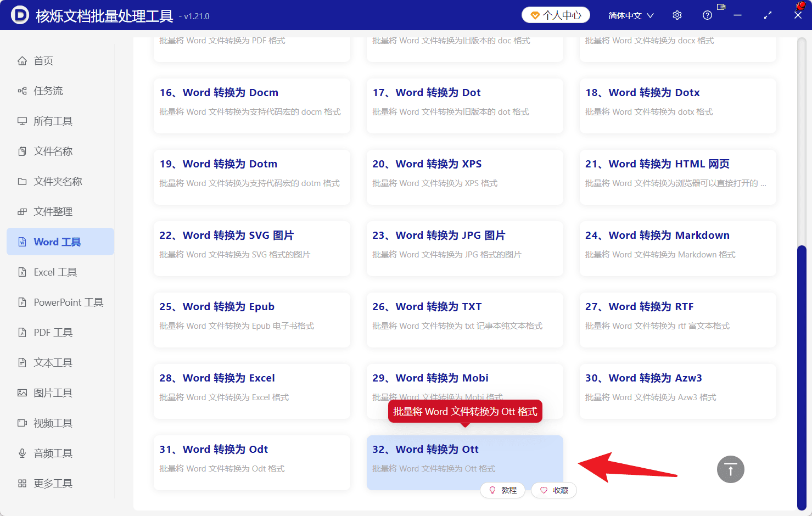The width and height of the screenshot is (812, 516).
Task: Click the 更多工具 sidebar label
Action: 53,484
